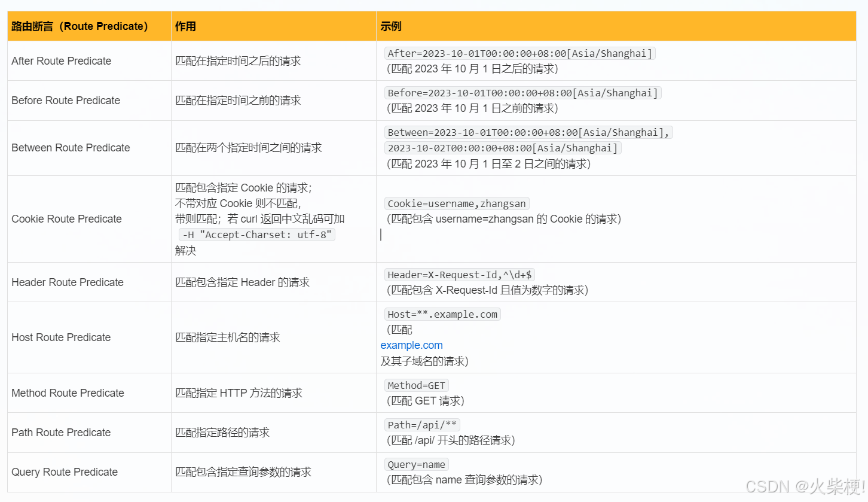Select the Cookie Route Predicate row label
The height and width of the screenshot is (502, 868).
tap(66, 218)
